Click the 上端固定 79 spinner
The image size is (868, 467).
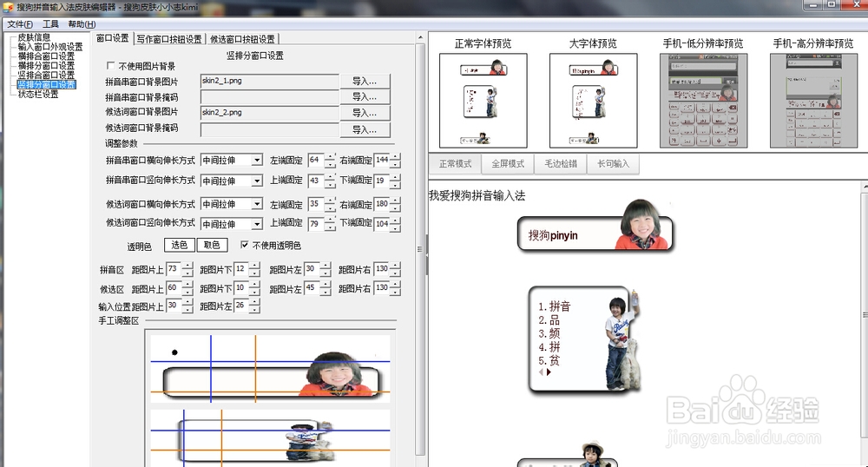coord(322,224)
